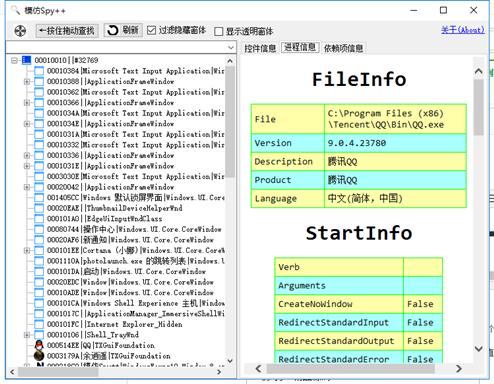Click the 按住拖动查找 button

point(67,31)
